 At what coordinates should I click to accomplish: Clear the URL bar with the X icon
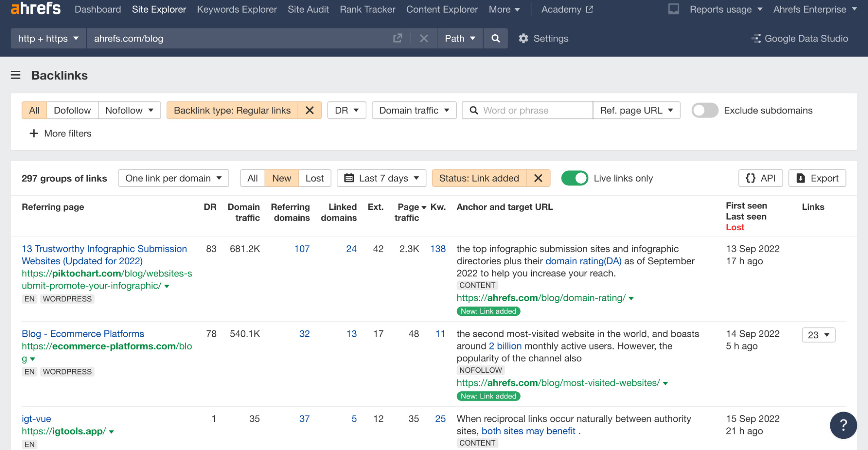click(424, 38)
